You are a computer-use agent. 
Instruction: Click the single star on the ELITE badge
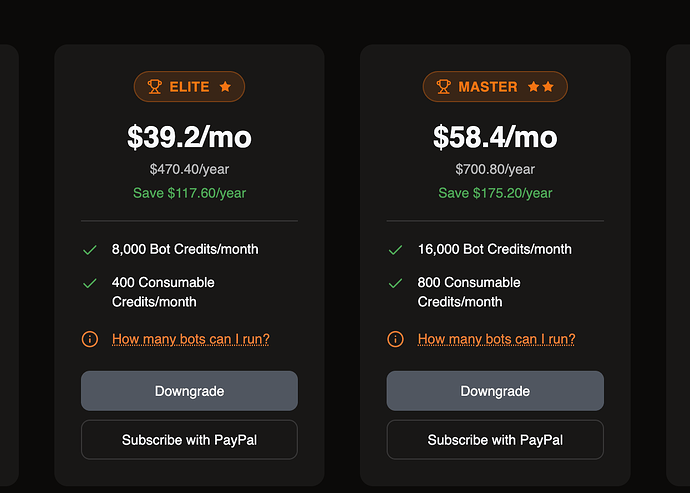225,86
